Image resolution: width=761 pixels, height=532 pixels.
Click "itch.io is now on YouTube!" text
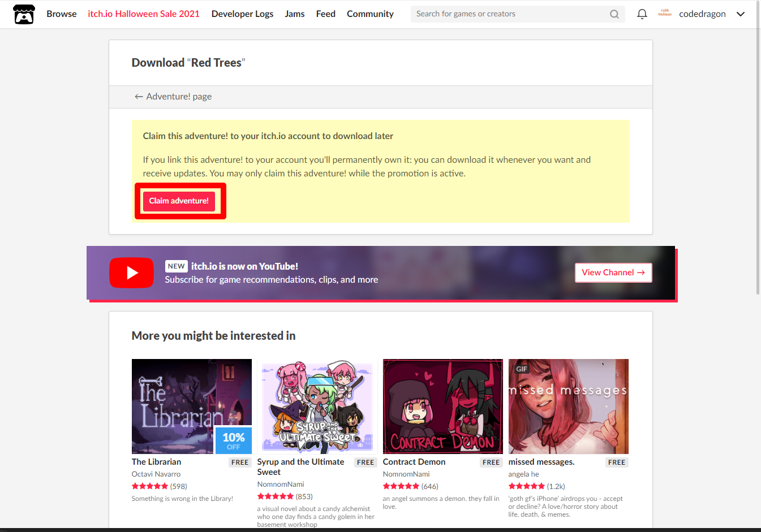[244, 266]
